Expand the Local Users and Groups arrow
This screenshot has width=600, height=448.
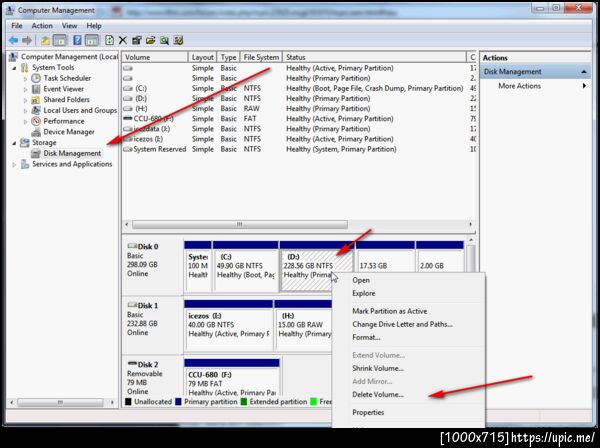(25, 111)
